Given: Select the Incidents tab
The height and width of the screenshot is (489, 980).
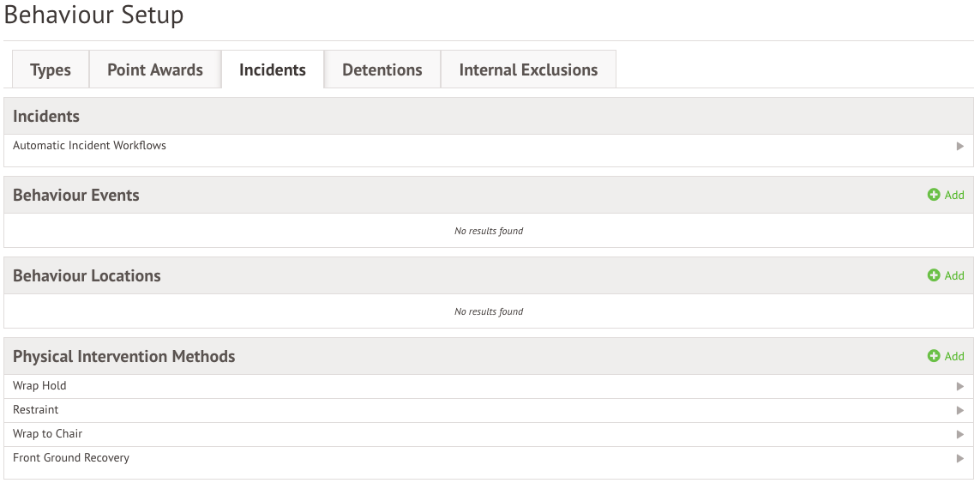Looking at the screenshot, I should [x=273, y=70].
